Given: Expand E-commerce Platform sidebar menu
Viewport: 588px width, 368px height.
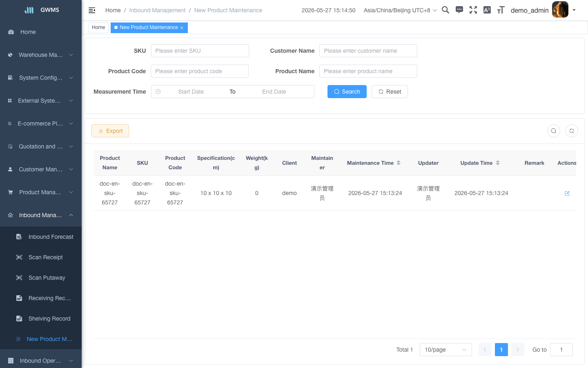Looking at the screenshot, I should click(x=41, y=123).
